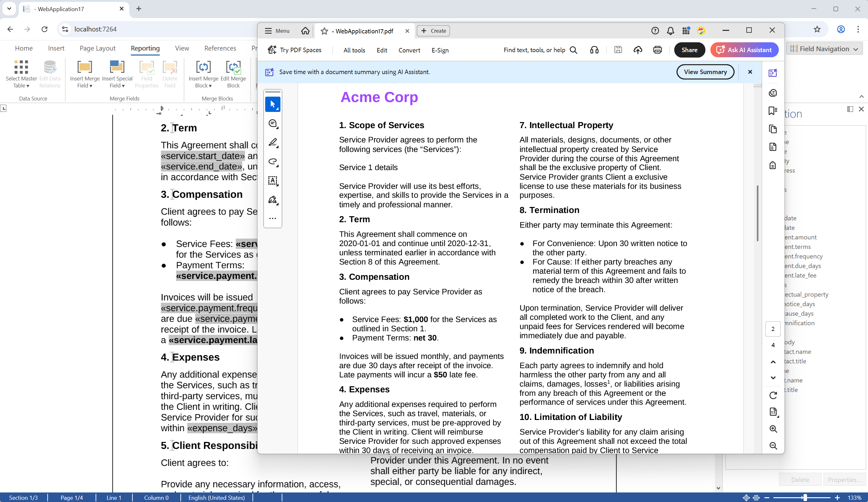The image size is (868, 502).
Task: Open the All tools menu
Action: tap(354, 50)
